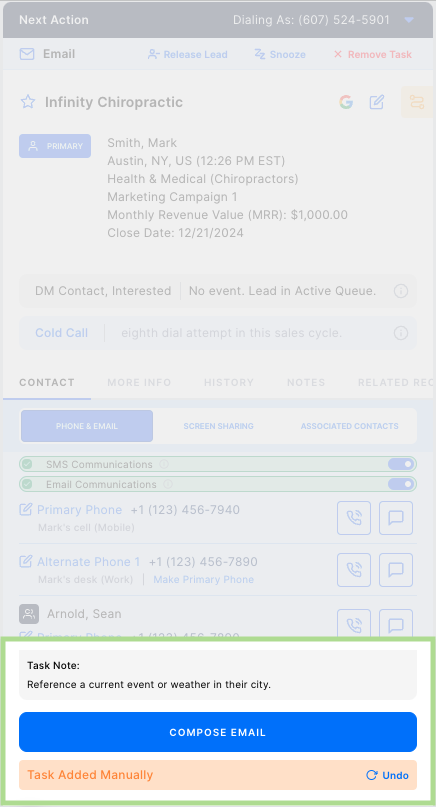Undo the manually added task
Screen dimensions: 436x807
(388, 775)
